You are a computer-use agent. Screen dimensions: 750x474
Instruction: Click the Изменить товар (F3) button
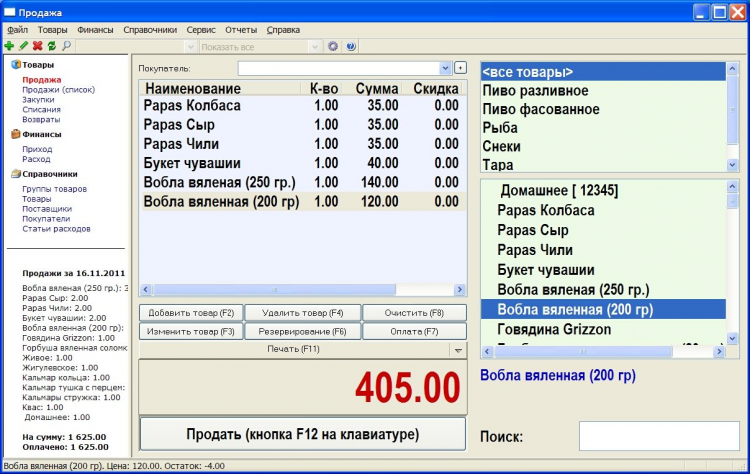191,331
